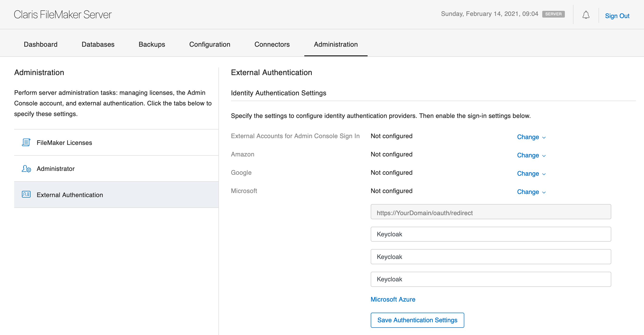Click the Google provider label

[241, 172]
